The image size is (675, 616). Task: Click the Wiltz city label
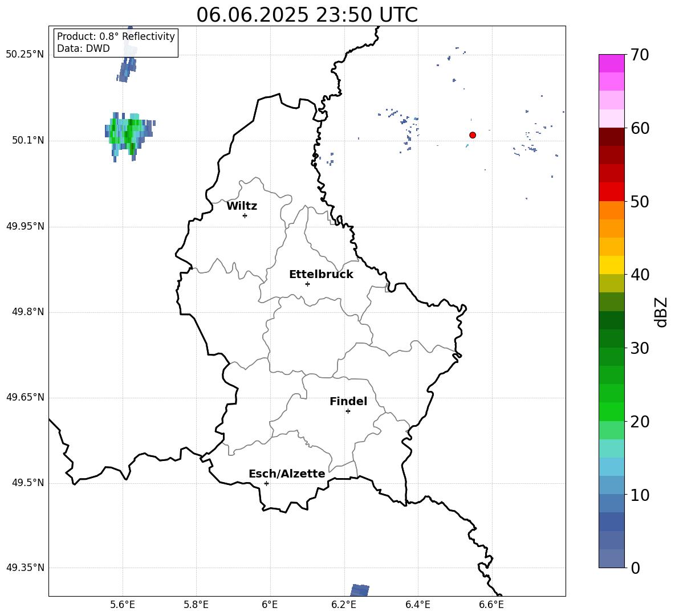[x=242, y=206]
